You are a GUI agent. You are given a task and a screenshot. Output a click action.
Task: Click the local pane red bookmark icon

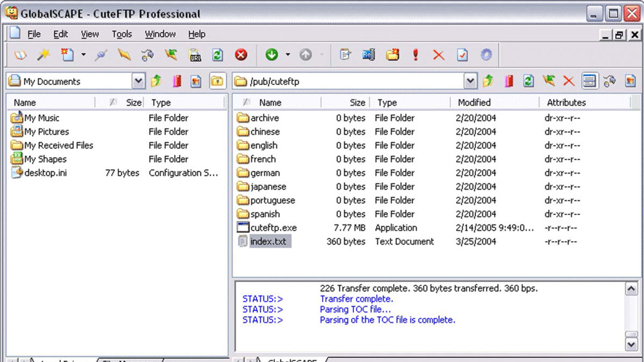pyautogui.click(x=177, y=81)
